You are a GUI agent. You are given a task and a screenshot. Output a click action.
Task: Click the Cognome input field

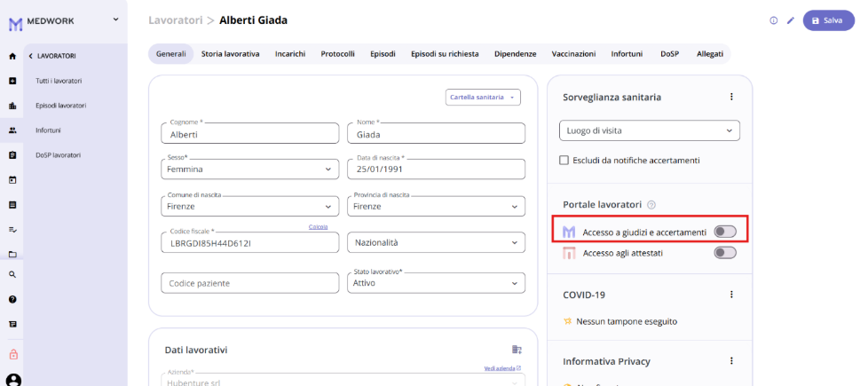[249, 133]
